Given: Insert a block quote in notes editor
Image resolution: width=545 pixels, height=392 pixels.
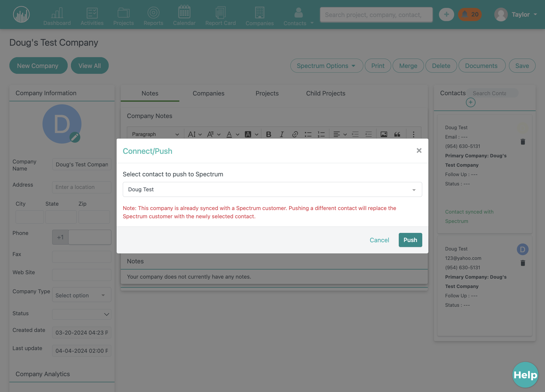Looking at the screenshot, I should pos(397,134).
